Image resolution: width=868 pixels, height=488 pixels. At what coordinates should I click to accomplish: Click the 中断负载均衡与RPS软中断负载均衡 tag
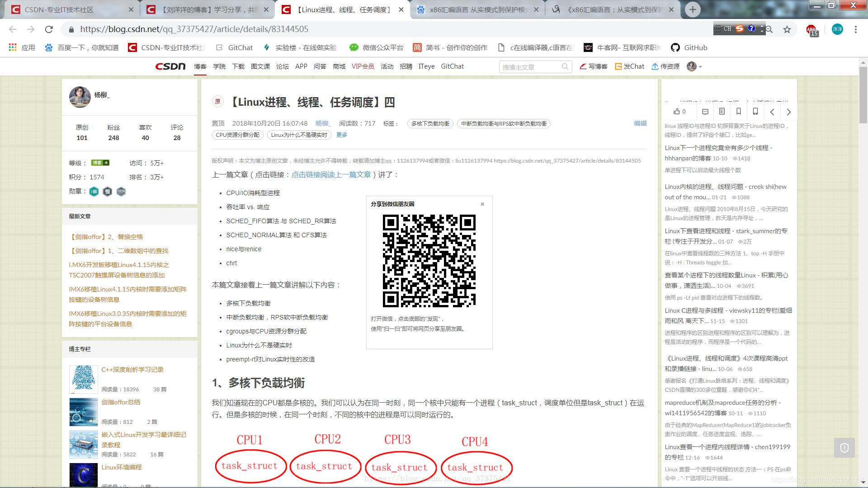click(x=504, y=123)
